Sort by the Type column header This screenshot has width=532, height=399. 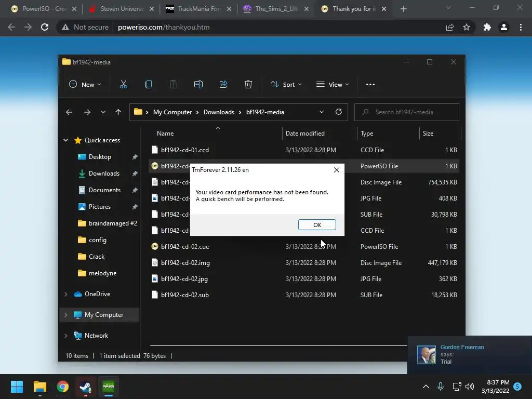click(x=367, y=134)
